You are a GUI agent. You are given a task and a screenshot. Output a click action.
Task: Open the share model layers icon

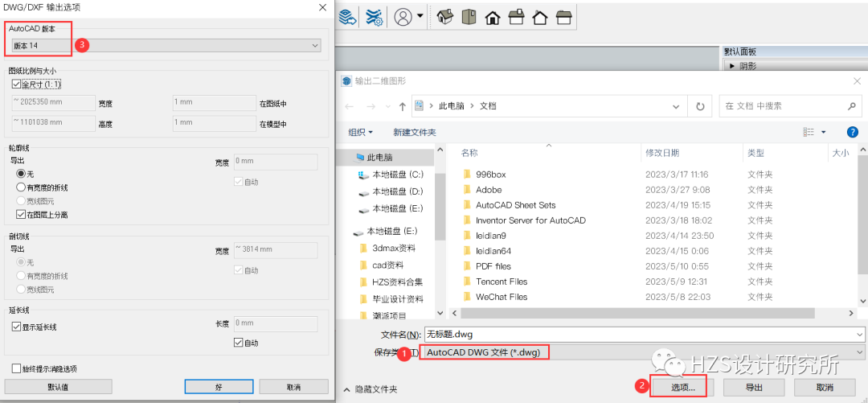point(348,17)
